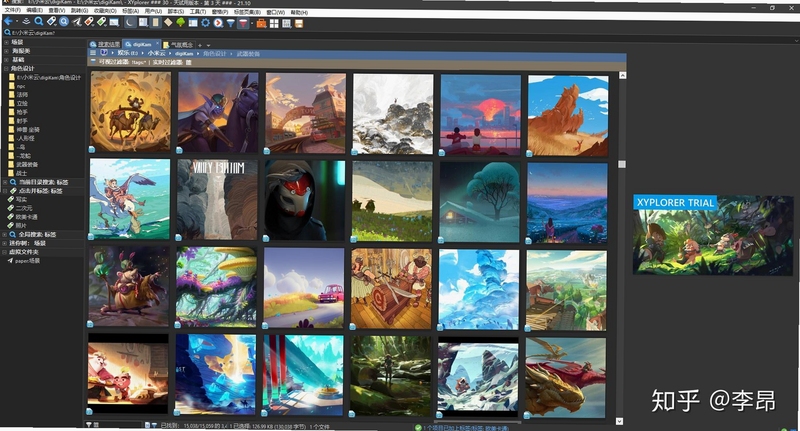Open the 帮助(H) menu

pos(299,13)
